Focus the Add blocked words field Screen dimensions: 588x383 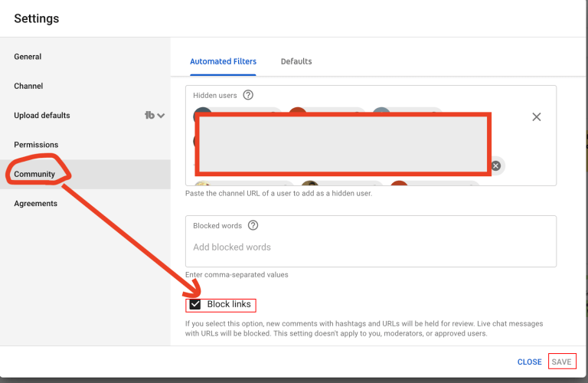pos(371,247)
